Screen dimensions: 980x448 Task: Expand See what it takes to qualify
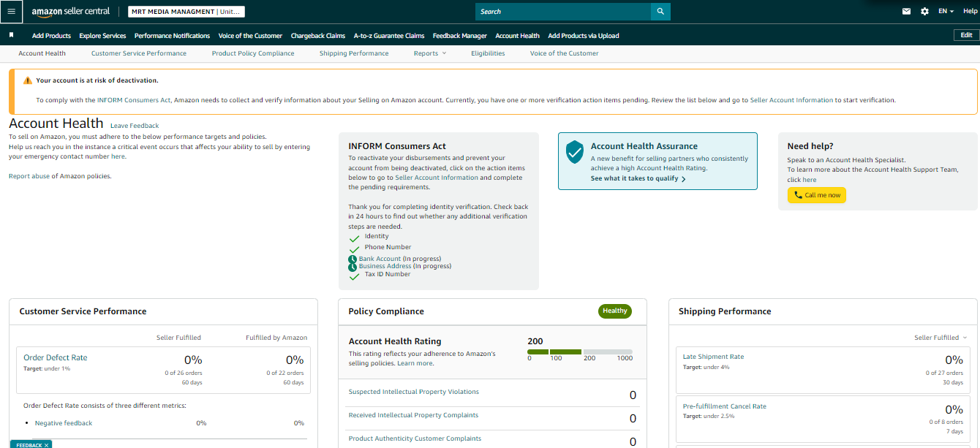click(638, 179)
